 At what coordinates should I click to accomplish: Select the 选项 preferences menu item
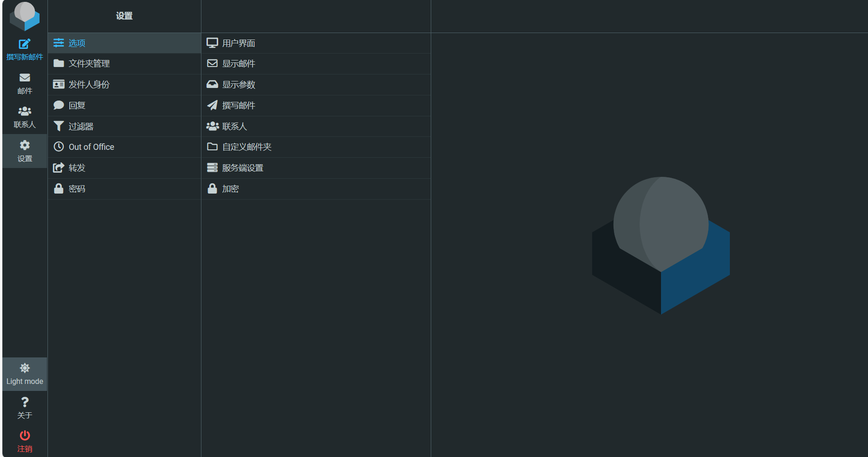pyautogui.click(x=77, y=43)
